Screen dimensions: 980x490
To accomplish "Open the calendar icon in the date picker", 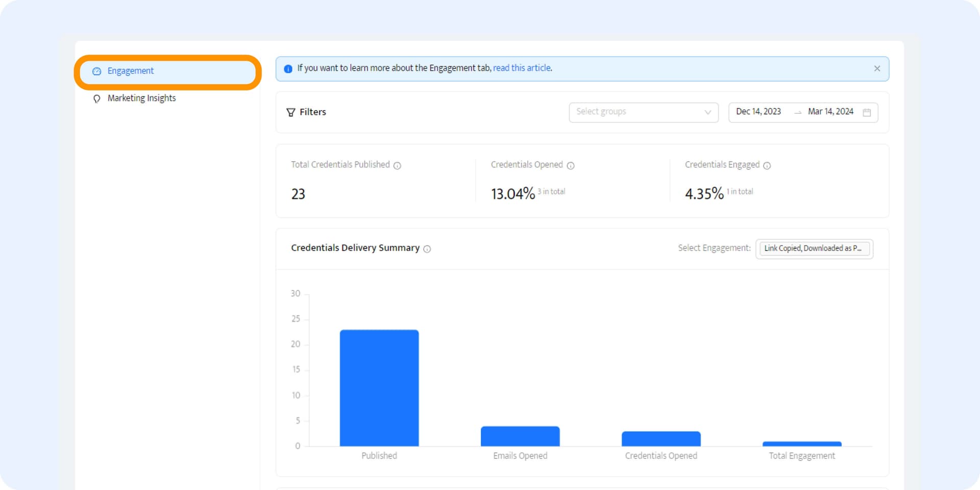I will pos(868,112).
